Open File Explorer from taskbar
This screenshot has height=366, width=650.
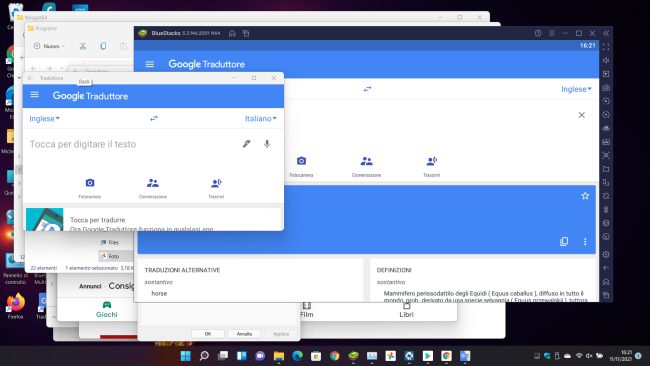tap(279, 356)
